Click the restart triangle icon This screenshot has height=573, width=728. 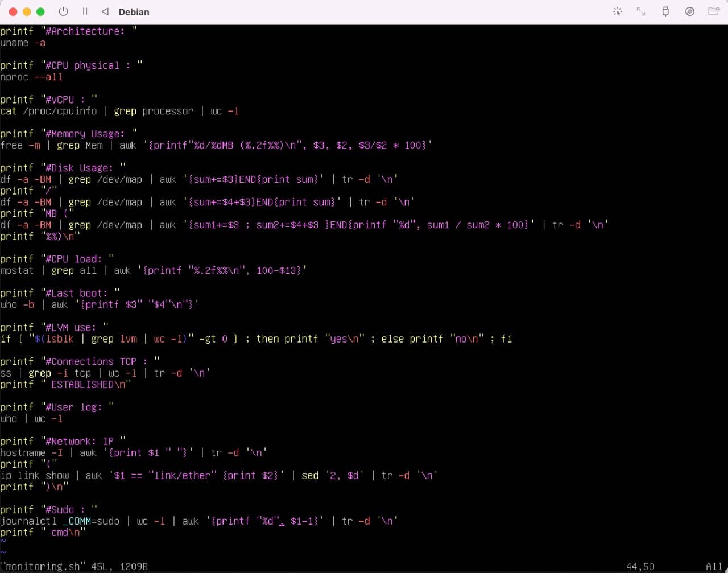tap(105, 11)
